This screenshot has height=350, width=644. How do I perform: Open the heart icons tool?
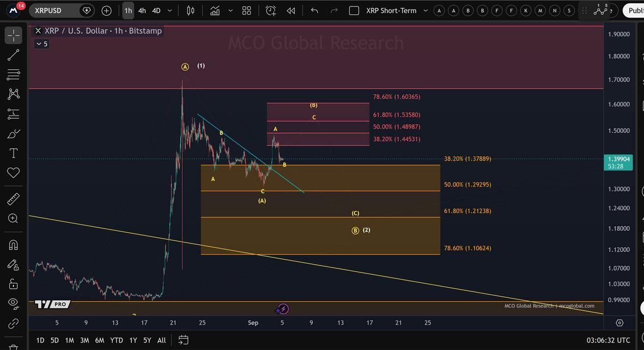tap(13, 173)
